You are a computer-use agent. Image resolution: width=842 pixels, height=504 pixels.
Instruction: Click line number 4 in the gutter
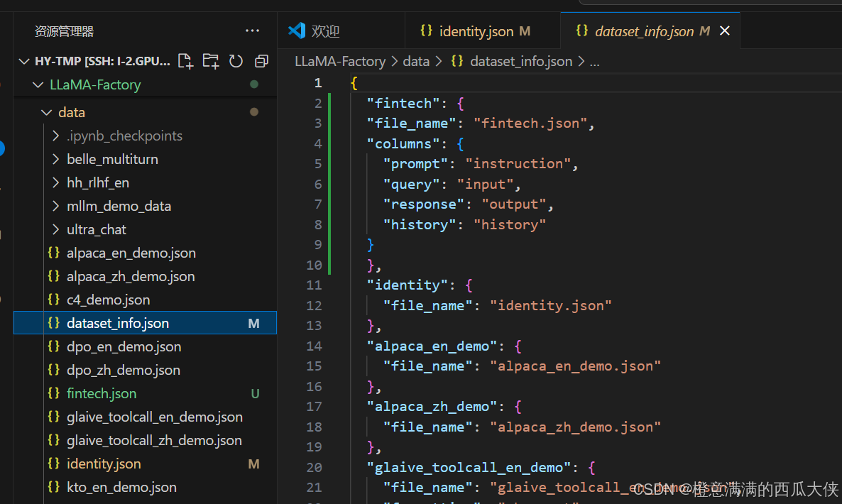pos(318,144)
